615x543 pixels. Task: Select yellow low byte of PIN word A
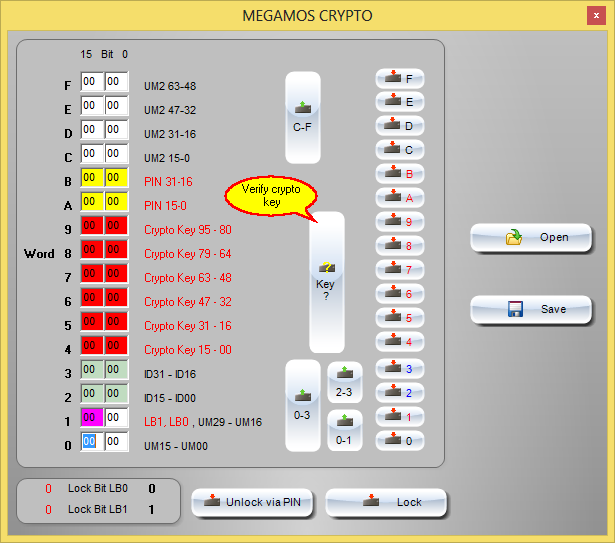[x=116, y=201]
